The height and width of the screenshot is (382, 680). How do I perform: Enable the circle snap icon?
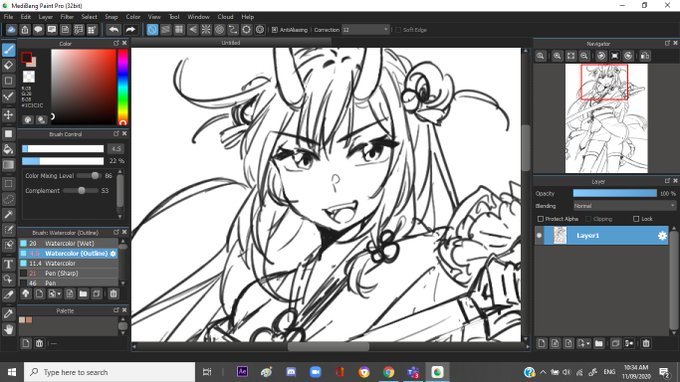tap(219, 29)
